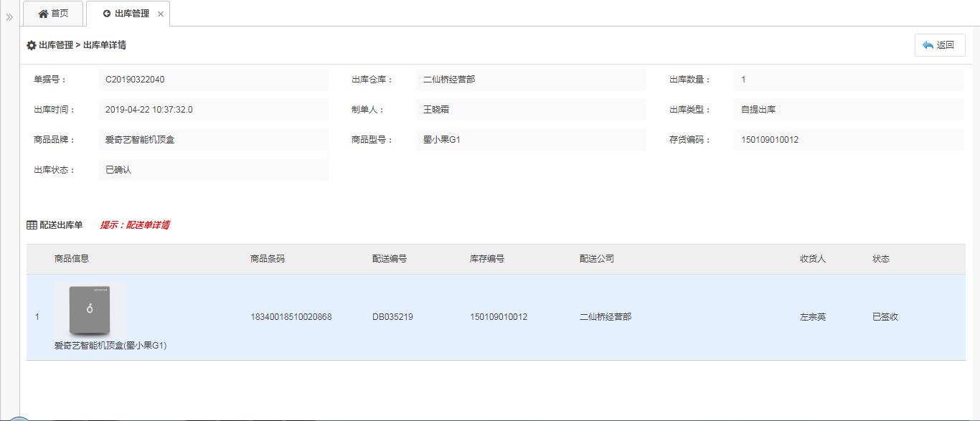The height and width of the screenshot is (421, 980).
Task: Select the 出库时间 value field
Action: click(212, 110)
